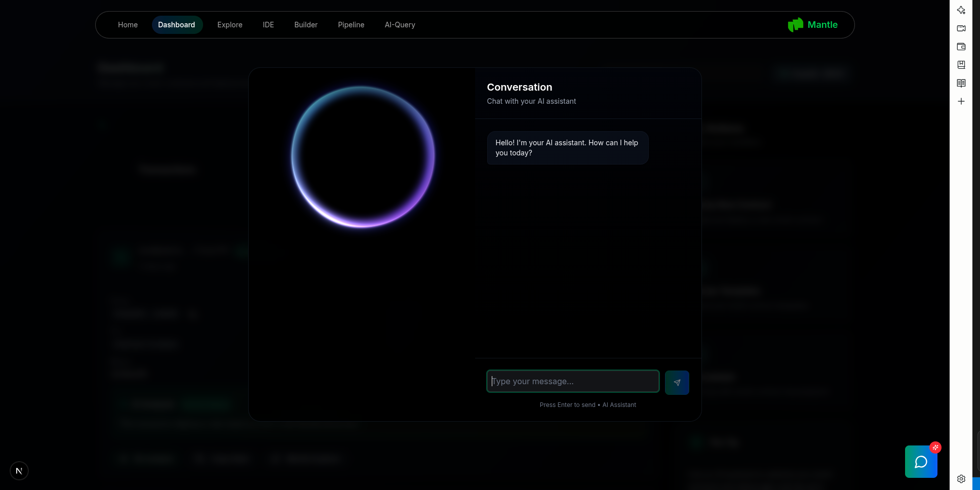Open the AI-Query tab
The image size is (980, 490).
click(x=400, y=25)
